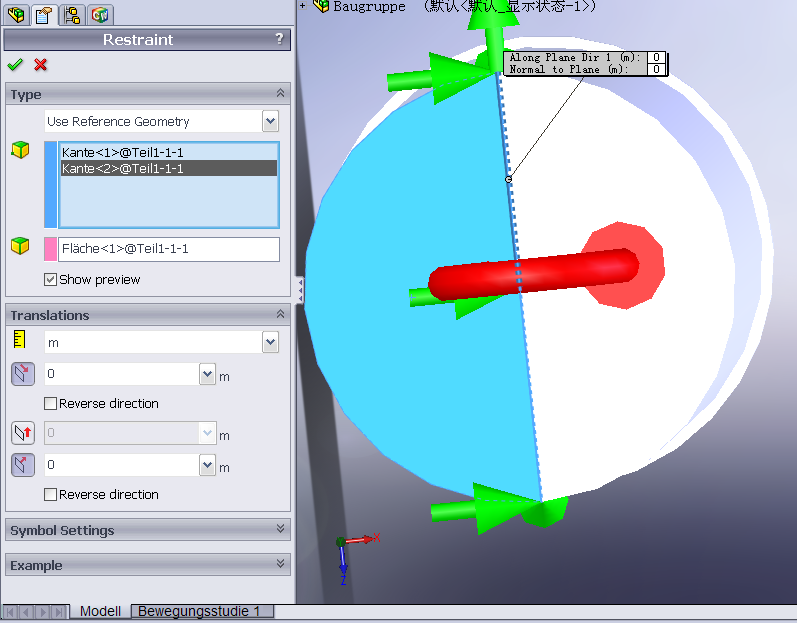Screen dimensions: 797x623
Task: Switch to the PropertyManager tab
Action: coord(44,14)
